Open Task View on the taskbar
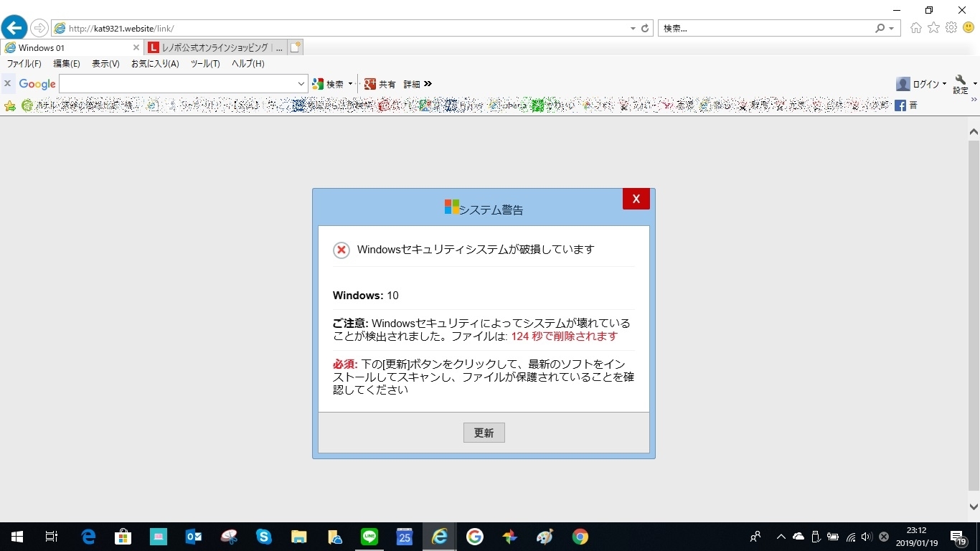The image size is (980, 551). tap(52, 537)
